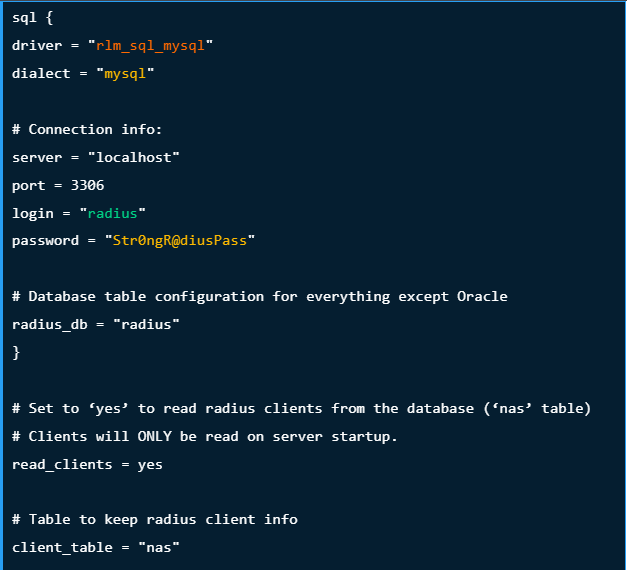Click the mysql dialect value
Image resolution: width=627 pixels, height=570 pixels.
(125, 74)
